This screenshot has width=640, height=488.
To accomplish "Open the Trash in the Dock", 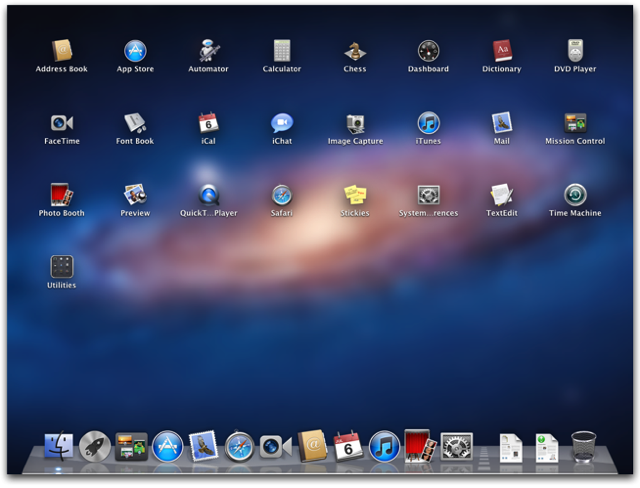I will (x=583, y=446).
